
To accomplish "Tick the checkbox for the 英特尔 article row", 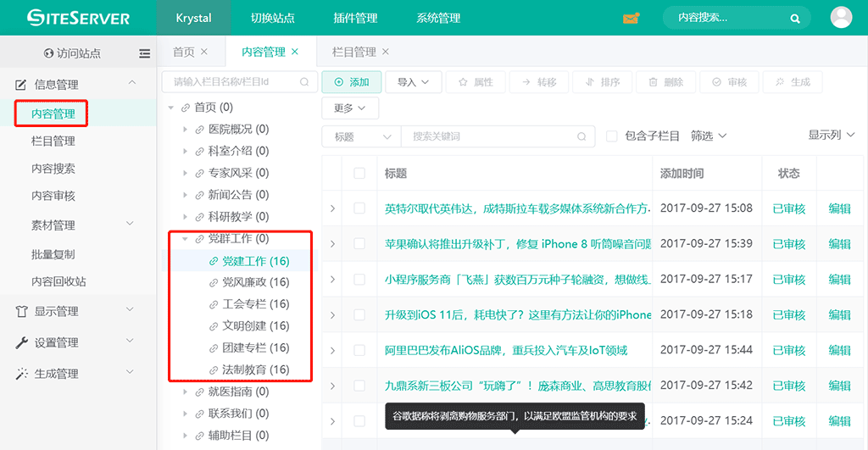I will click(x=359, y=208).
